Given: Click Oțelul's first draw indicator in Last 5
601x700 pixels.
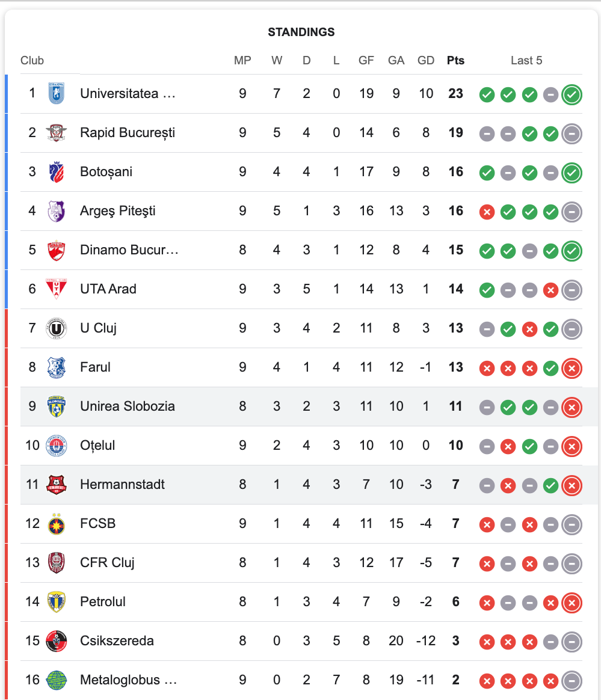Looking at the screenshot, I should 487,446.
